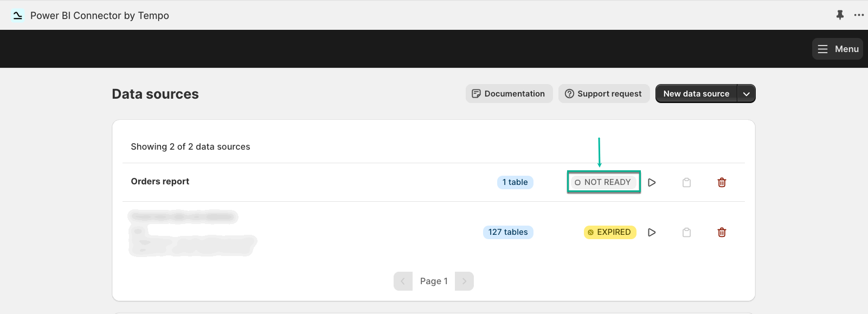
Task: Run the Orders report data source
Action: (x=652, y=182)
